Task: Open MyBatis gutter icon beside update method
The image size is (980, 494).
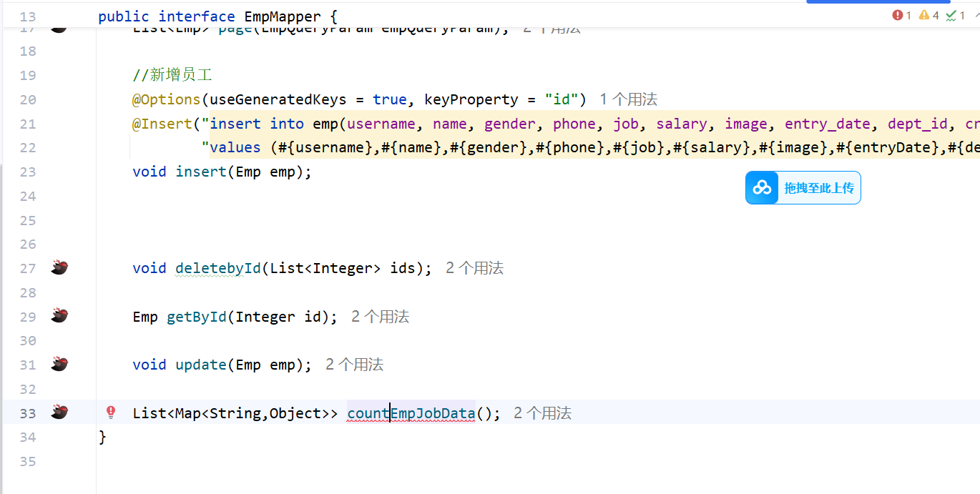Action: (59, 364)
